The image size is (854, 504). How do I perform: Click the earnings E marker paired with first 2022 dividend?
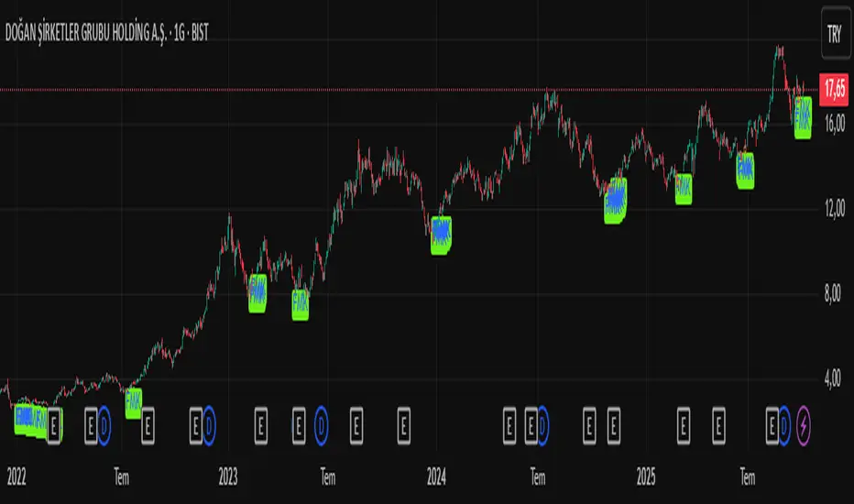(x=91, y=426)
